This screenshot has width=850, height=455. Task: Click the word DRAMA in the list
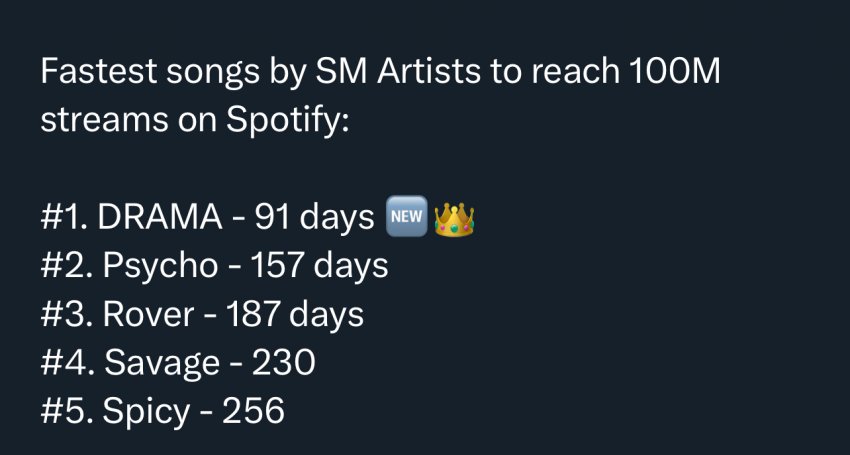pos(160,217)
